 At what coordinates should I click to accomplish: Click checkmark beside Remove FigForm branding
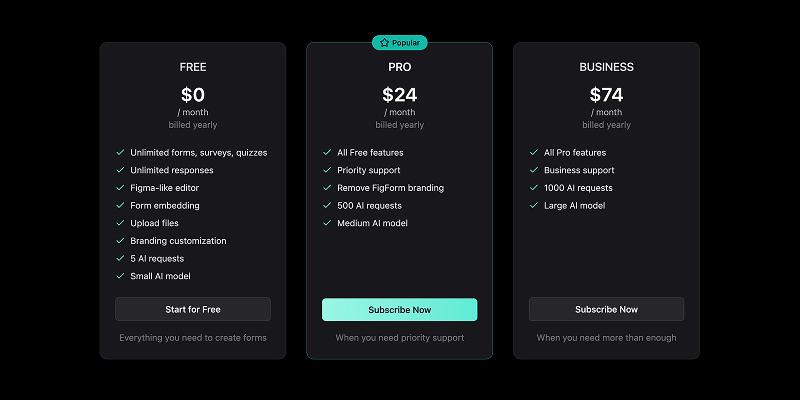point(327,188)
